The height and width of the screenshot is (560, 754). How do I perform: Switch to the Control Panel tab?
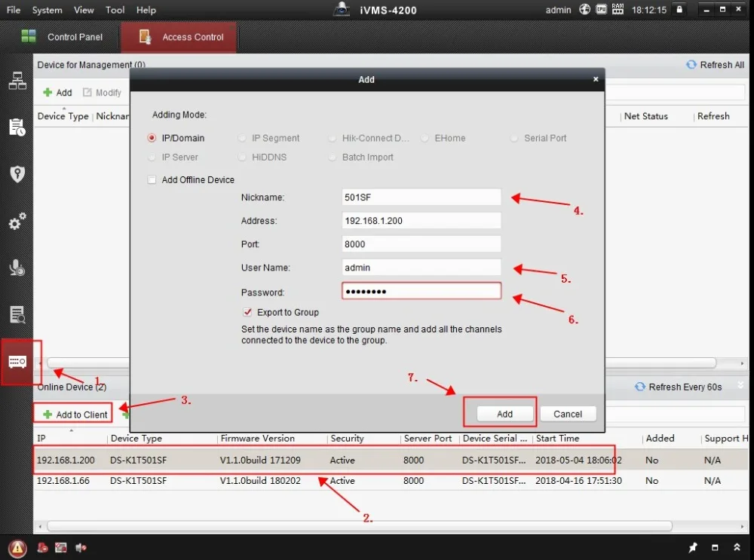62,37
